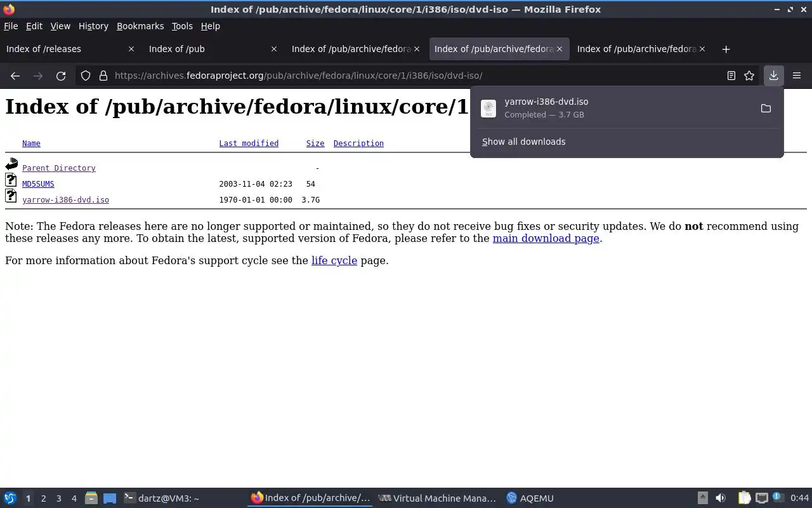The image size is (812, 508).
Task: Open the desktop start menu icon
Action: coord(10,498)
